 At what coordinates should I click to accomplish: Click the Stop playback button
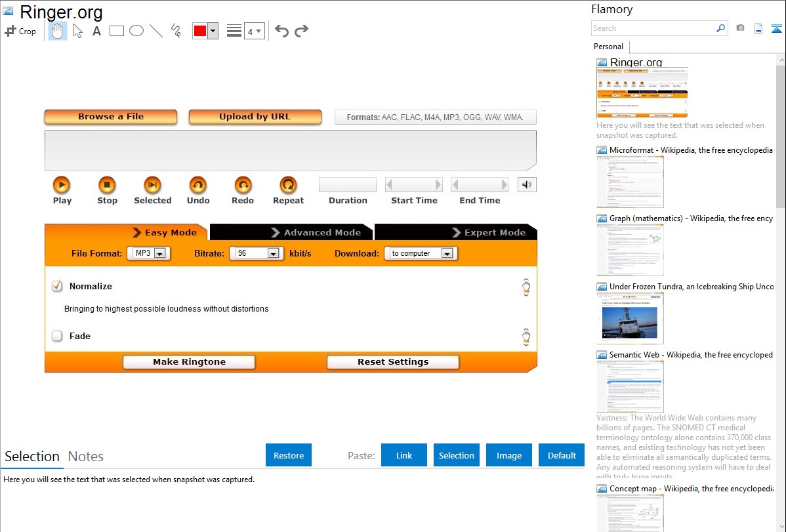(107, 190)
